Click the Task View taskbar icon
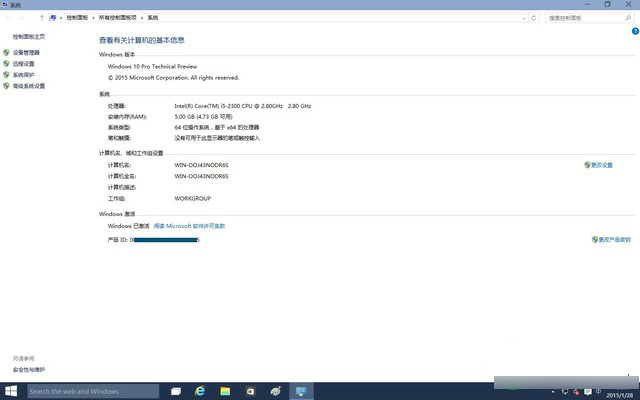Viewport: 640px width, 400px height. click(175, 391)
